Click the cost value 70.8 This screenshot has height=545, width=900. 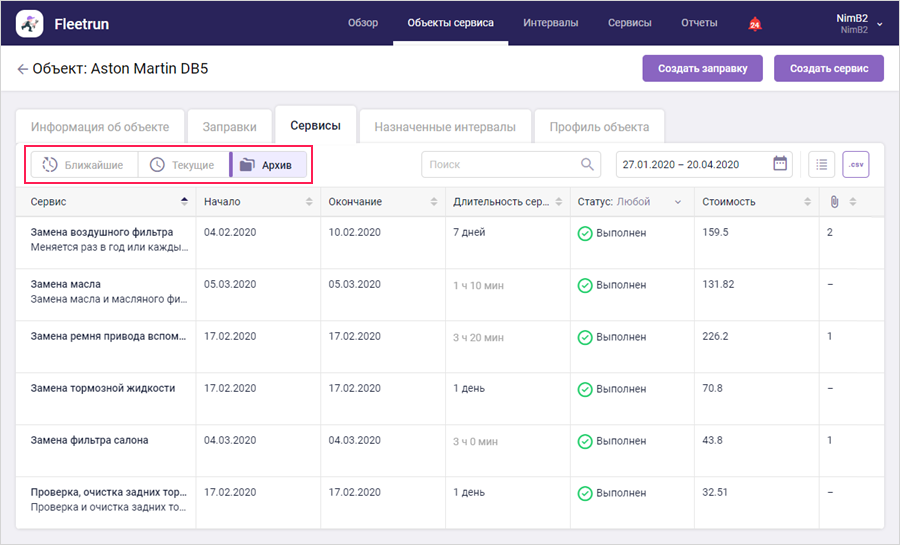(x=712, y=388)
